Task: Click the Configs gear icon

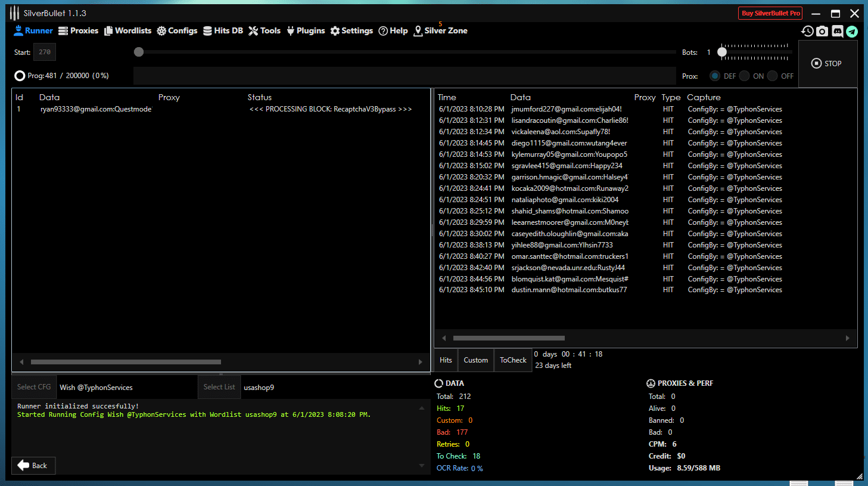Action: (161, 31)
